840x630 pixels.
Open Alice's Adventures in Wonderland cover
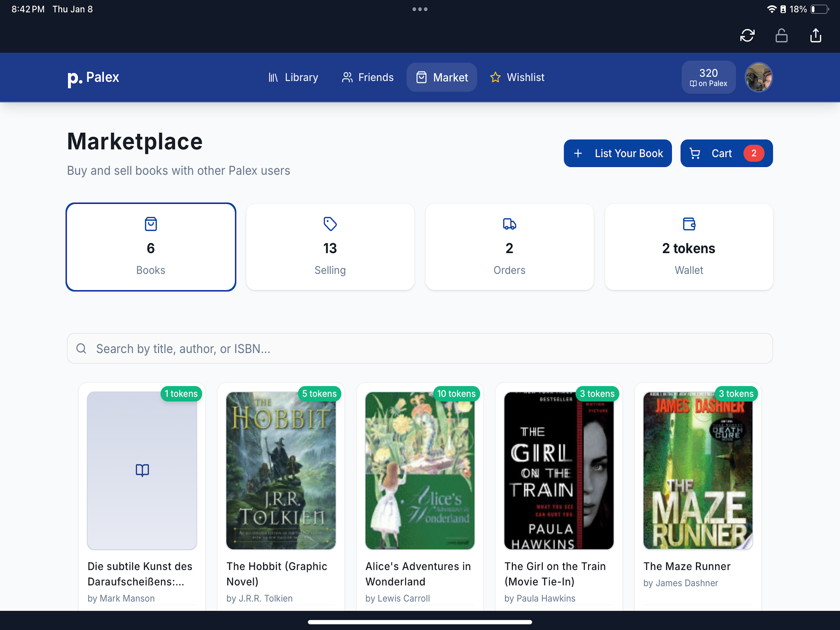pos(420,470)
